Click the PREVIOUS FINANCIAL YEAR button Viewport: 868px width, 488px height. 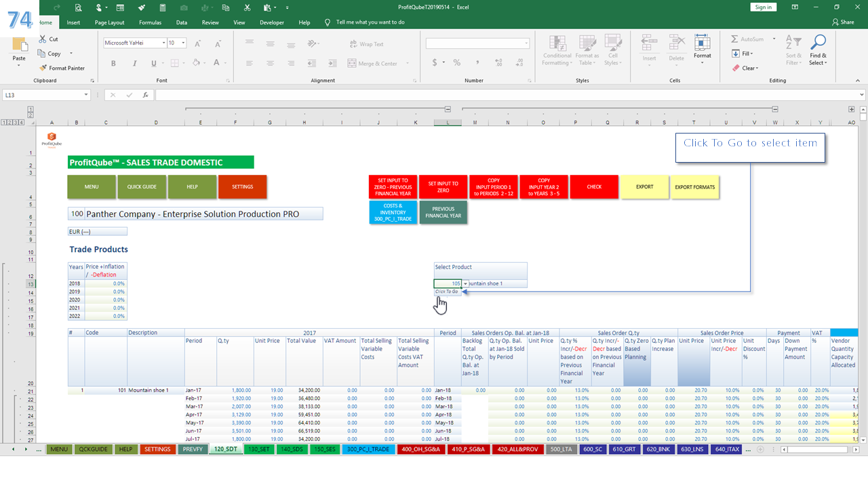443,212
